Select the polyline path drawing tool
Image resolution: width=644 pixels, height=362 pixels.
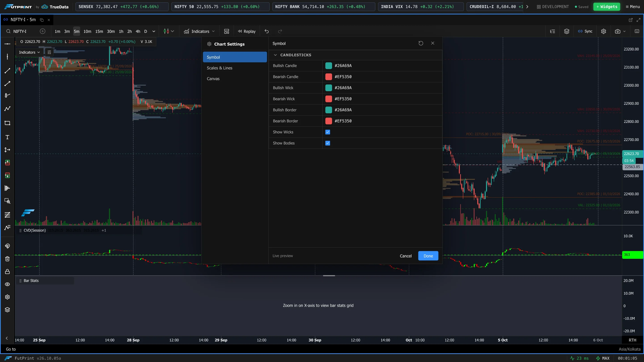pyautogui.click(x=7, y=109)
